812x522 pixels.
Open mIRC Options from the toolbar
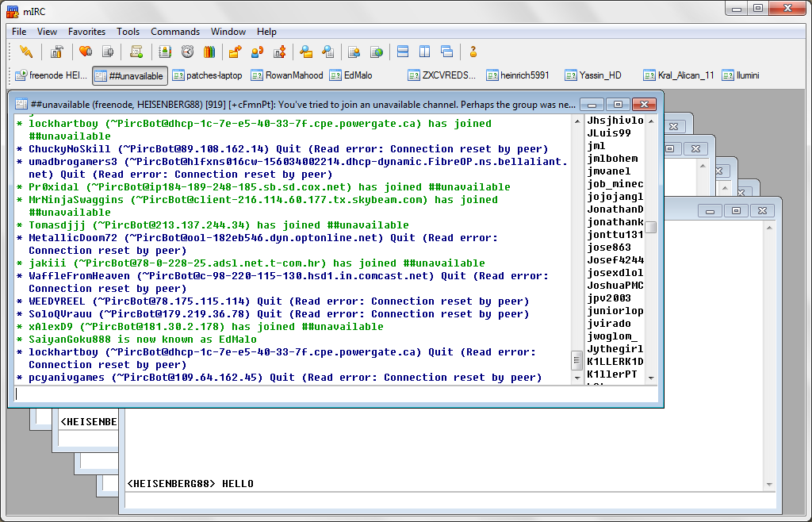pos(56,52)
